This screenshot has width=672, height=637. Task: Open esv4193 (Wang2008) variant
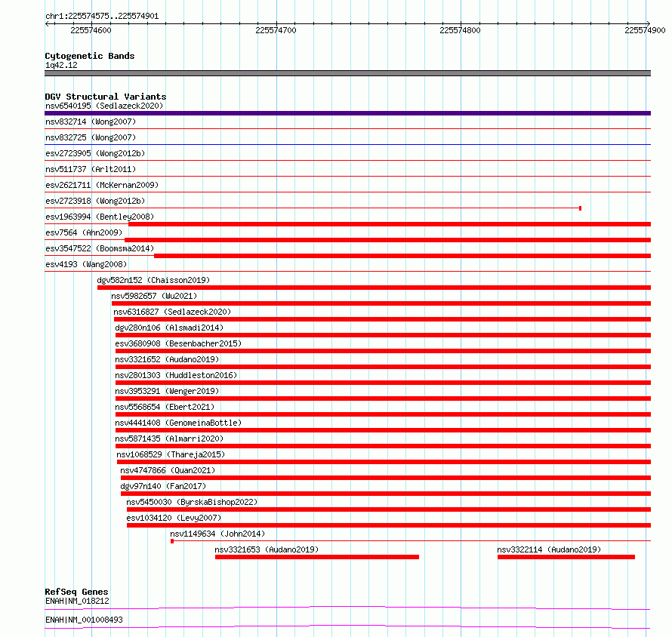(x=86, y=264)
